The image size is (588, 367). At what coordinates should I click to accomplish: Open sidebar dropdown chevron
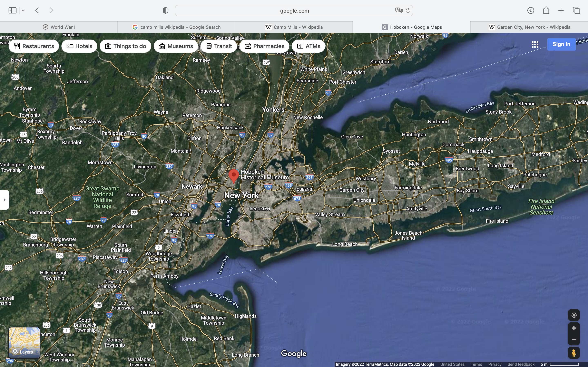[x=23, y=10]
